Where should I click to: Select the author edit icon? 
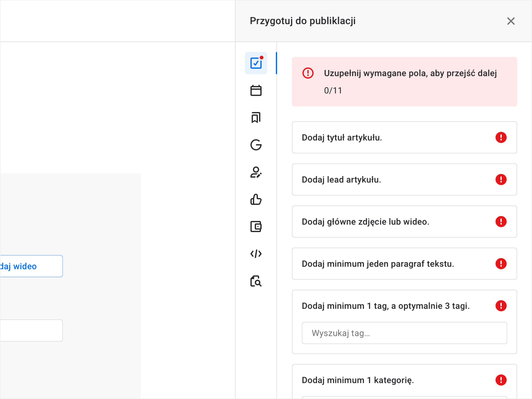click(x=256, y=172)
